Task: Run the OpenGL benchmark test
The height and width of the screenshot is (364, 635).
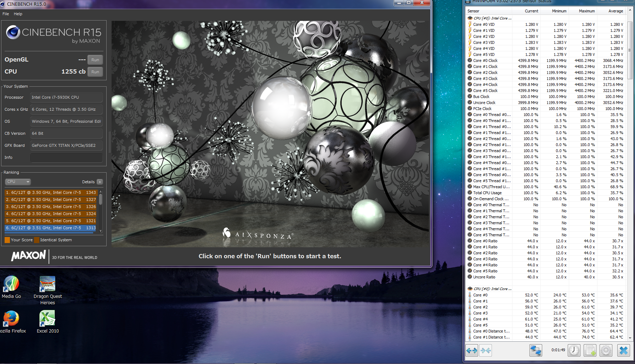Action: [95, 60]
